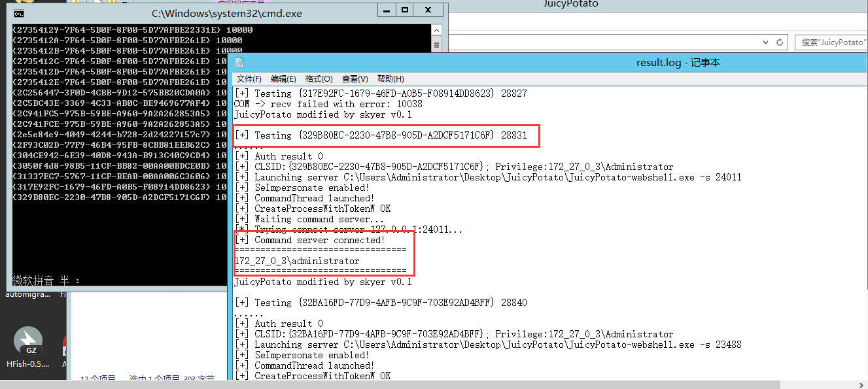Click cmd line starting {3050f4d8-98B5-11CF
Viewport: 868px width, 389px height.
[x=120, y=166]
